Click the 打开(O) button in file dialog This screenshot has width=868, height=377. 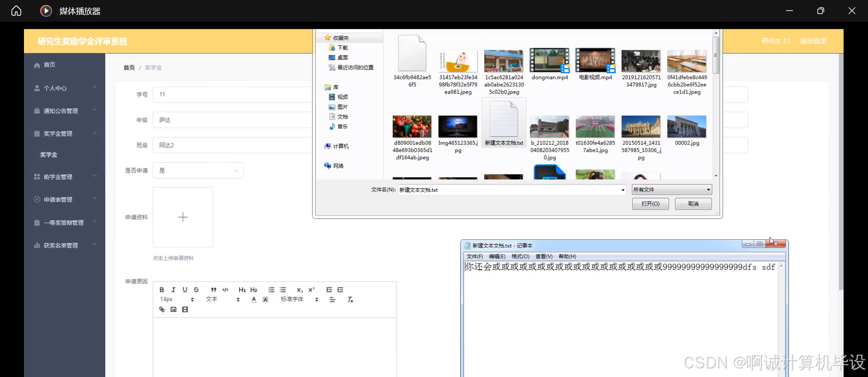[x=651, y=204]
